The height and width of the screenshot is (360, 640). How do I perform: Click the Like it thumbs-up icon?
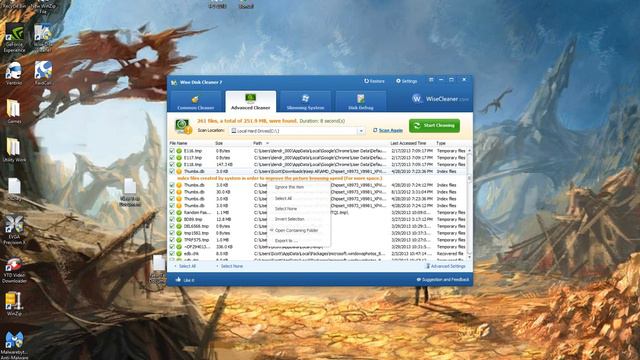click(x=178, y=280)
